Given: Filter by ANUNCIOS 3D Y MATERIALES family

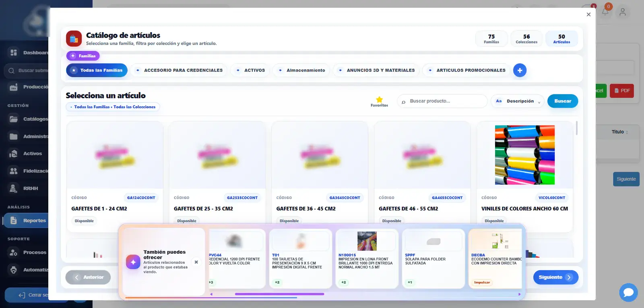Looking at the screenshot, I should pos(376,70).
